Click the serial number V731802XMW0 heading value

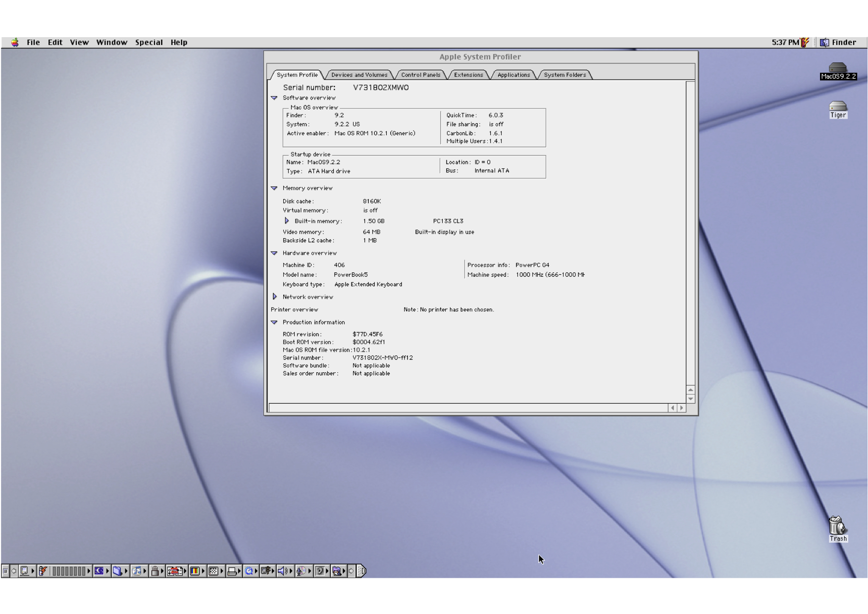(381, 88)
